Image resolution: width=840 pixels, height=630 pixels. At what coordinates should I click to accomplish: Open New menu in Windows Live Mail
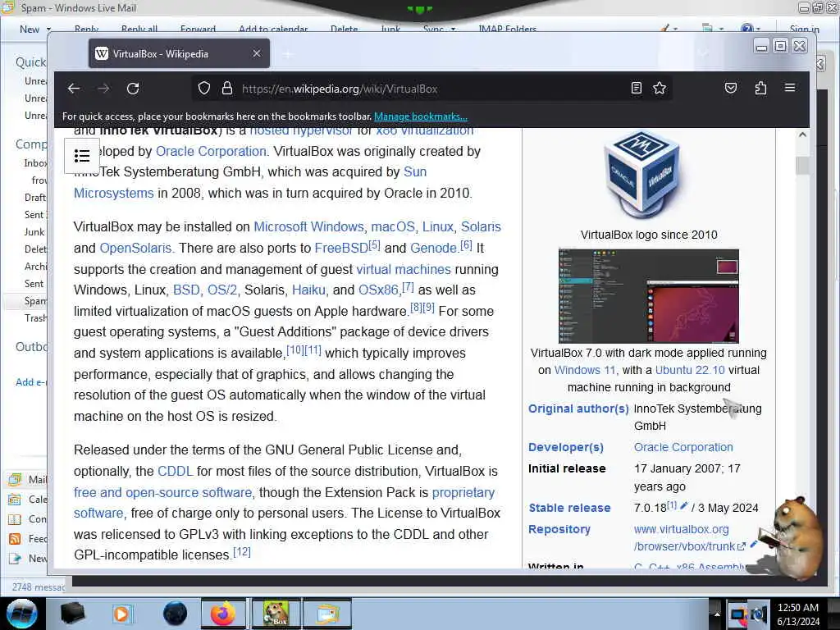(x=34, y=29)
